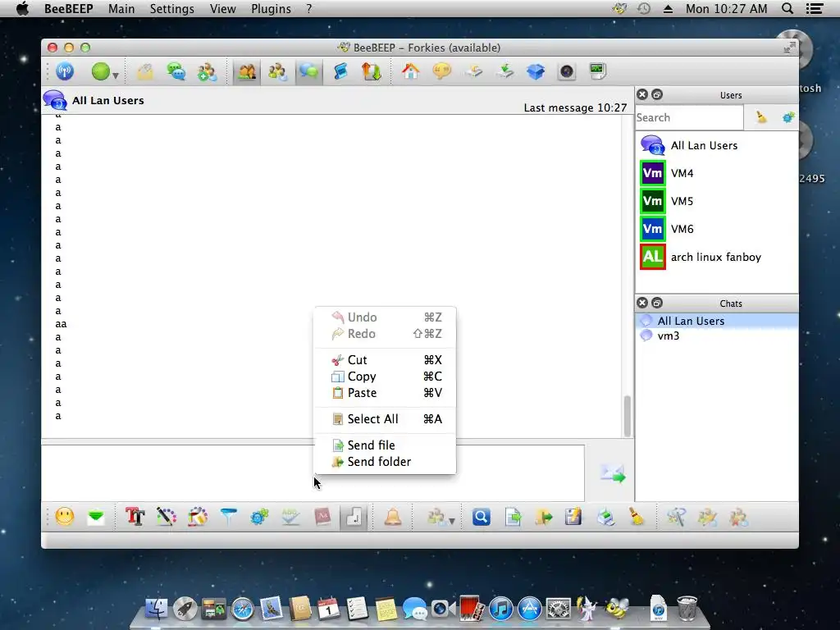The height and width of the screenshot is (630, 840).
Task: Click the green down-arrow envelope icon
Action: pyautogui.click(x=96, y=517)
